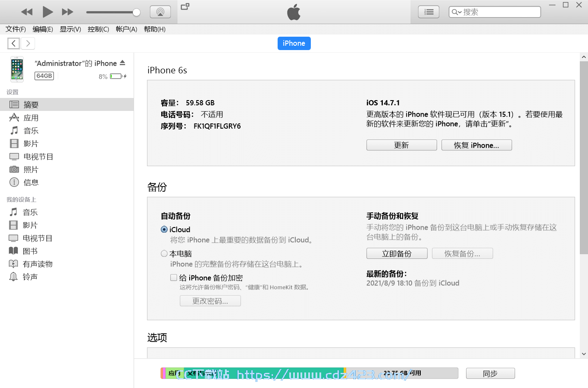Click the serial number FK1QF1FLGRY6
This screenshot has height=388, width=588.
tap(217, 126)
